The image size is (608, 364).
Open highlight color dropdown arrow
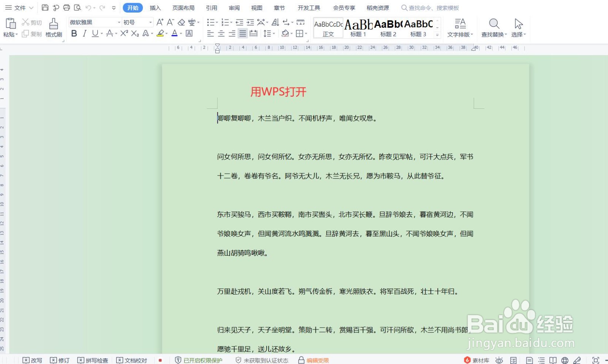coord(167,33)
